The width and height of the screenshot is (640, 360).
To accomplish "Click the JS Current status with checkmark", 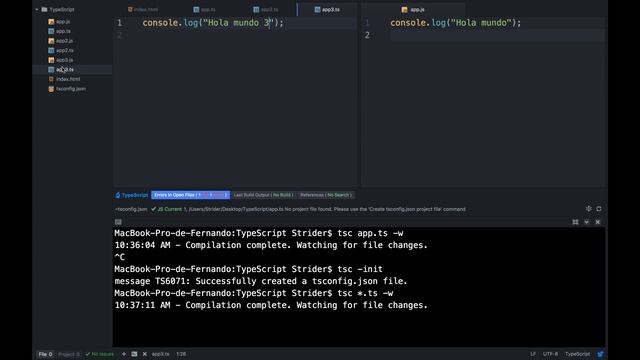I will pos(167,209).
